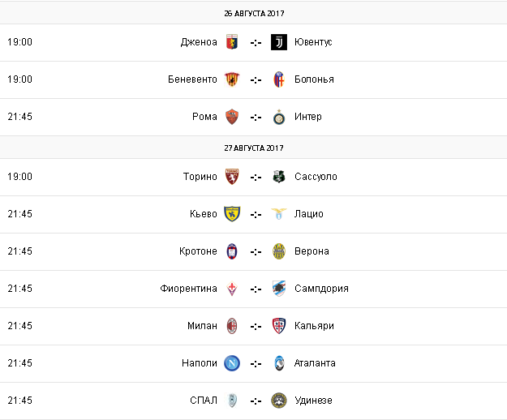The width and height of the screenshot is (507, 420).
Task: Select the 27 августа 2017 date header
Action: click(254, 148)
